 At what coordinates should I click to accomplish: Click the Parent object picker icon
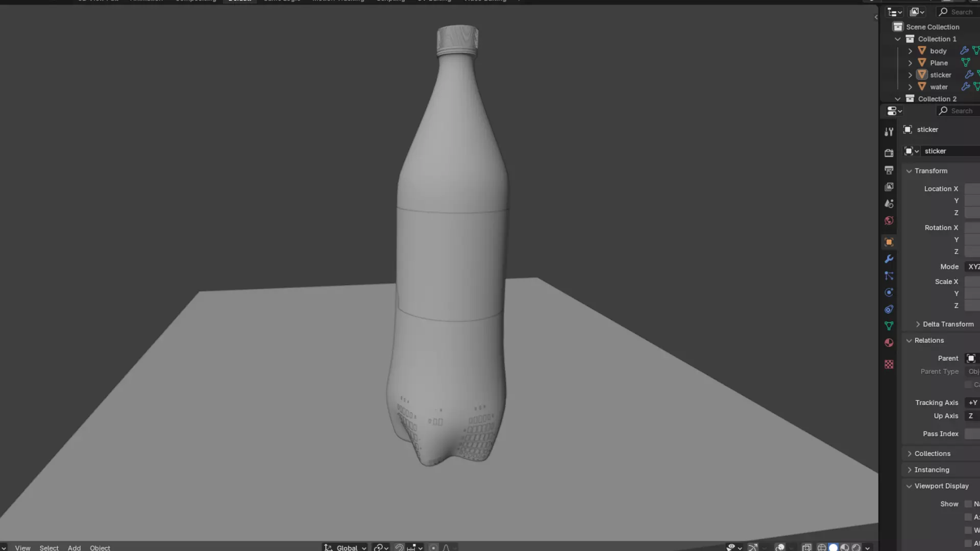(971, 358)
